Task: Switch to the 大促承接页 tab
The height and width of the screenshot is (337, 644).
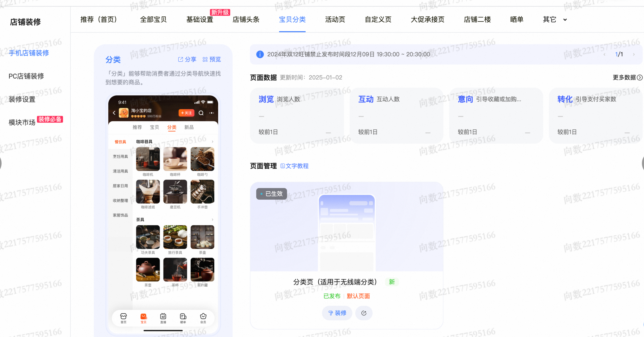Action: point(427,20)
